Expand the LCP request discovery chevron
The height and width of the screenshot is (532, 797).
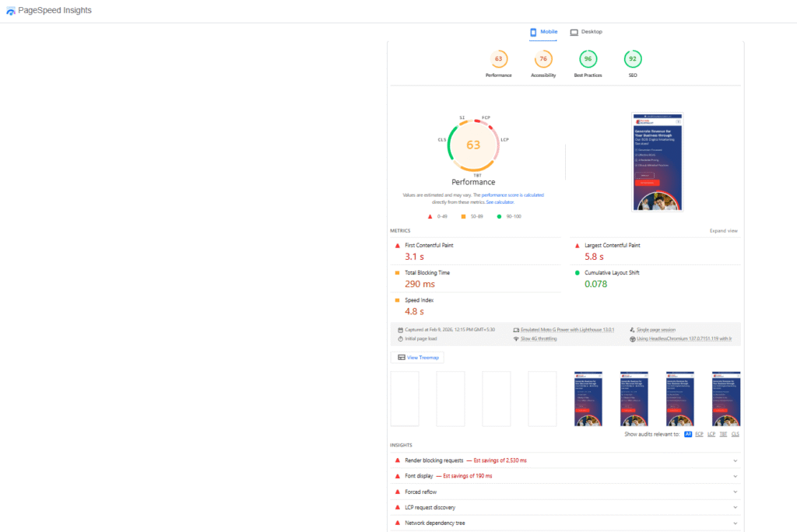pyautogui.click(x=736, y=507)
